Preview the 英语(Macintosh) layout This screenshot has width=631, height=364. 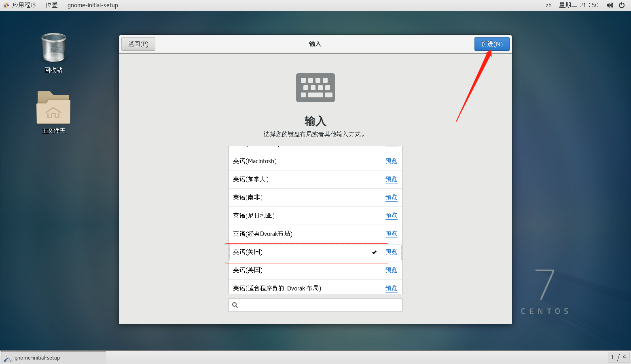(391, 161)
